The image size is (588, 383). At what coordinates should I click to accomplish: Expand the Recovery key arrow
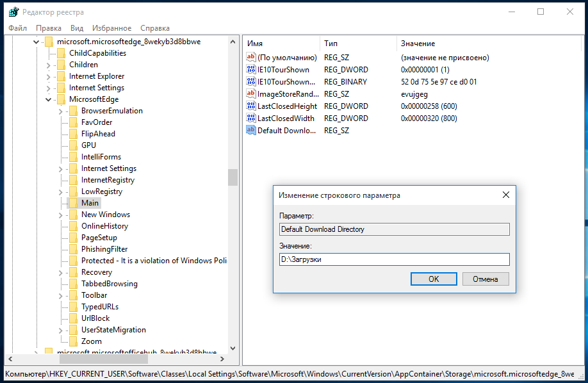coord(61,273)
